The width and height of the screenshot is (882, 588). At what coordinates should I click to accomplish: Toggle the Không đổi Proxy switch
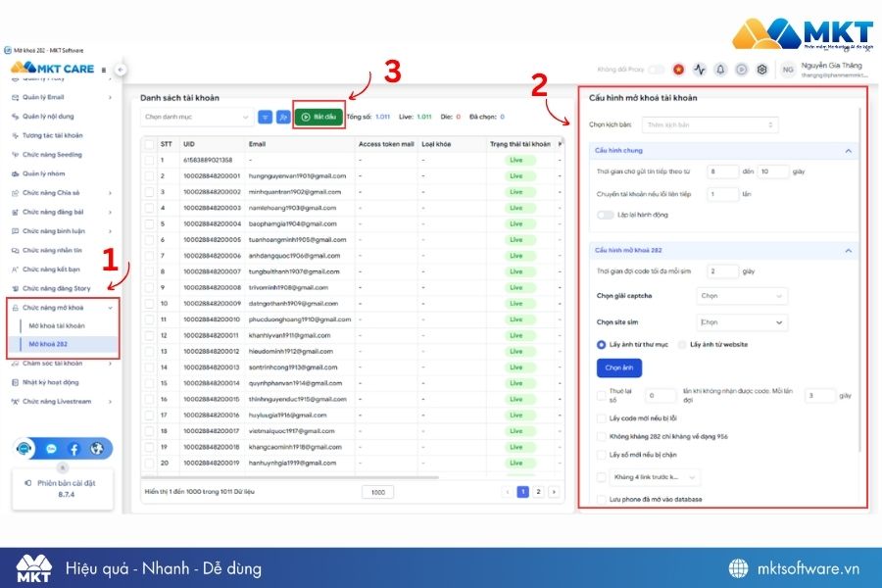[x=656, y=70]
